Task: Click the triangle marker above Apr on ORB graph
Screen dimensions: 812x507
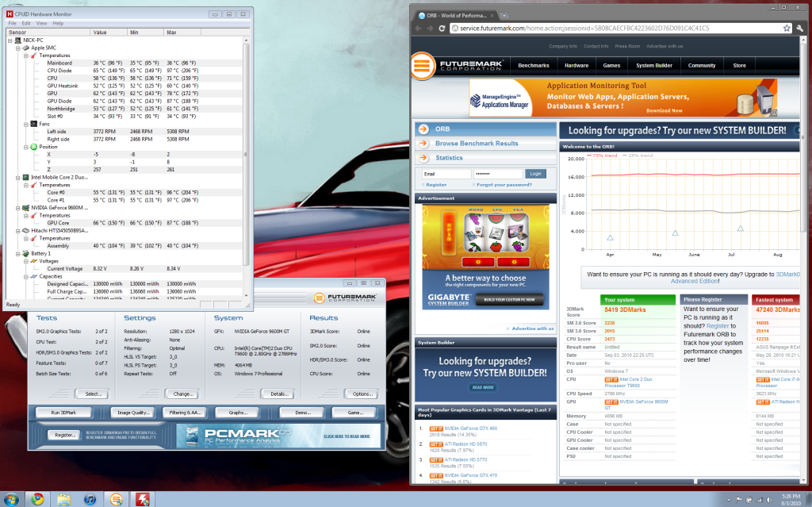Action: 610,237
